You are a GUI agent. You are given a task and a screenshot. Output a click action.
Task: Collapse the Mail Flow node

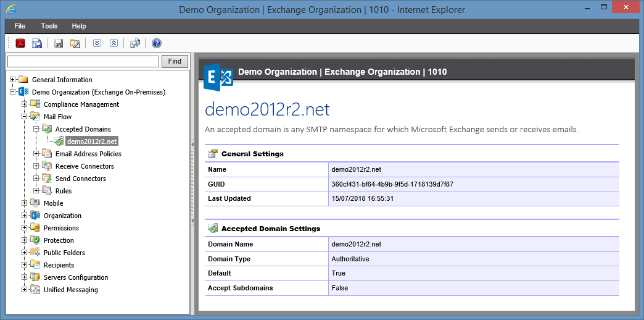click(24, 117)
